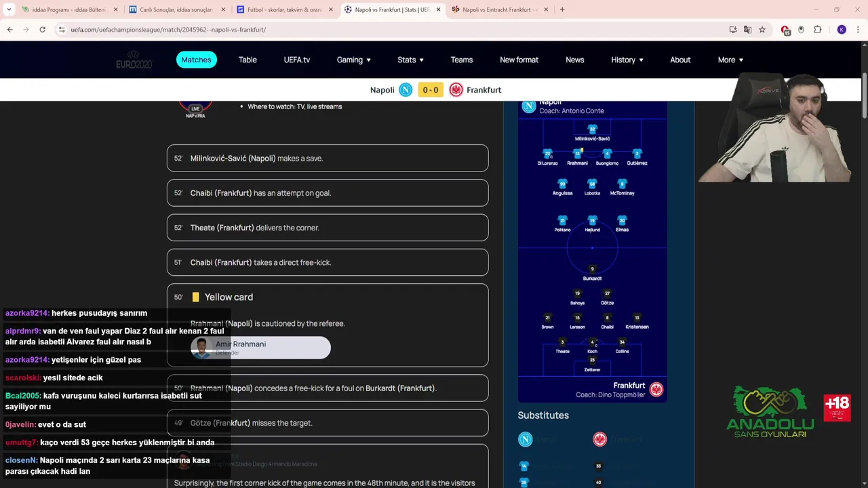The image size is (868, 488).
Task: Close the 'iddaa Programı' tab
Action: (x=115, y=9)
